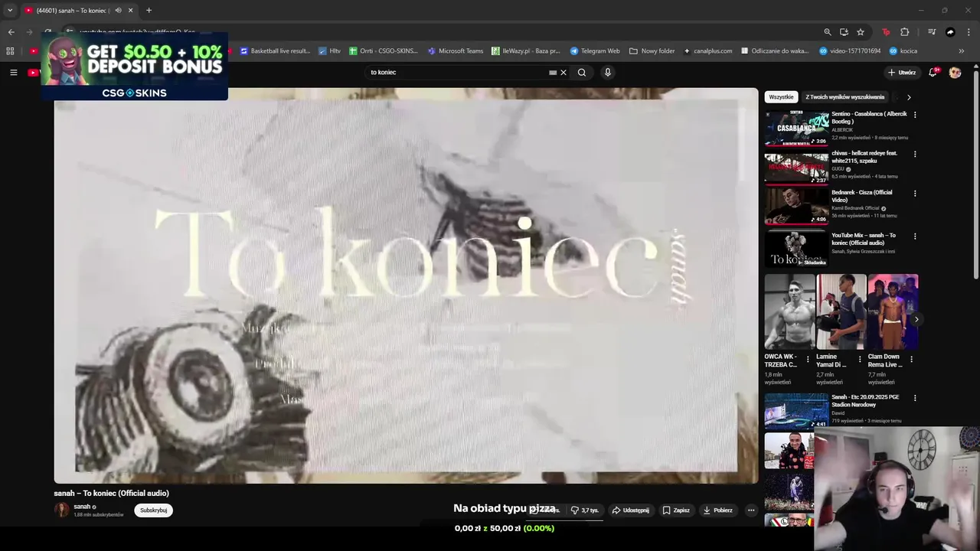980x551 pixels.
Task: Open options for Bednarek Cisza video
Action: pyautogui.click(x=915, y=194)
